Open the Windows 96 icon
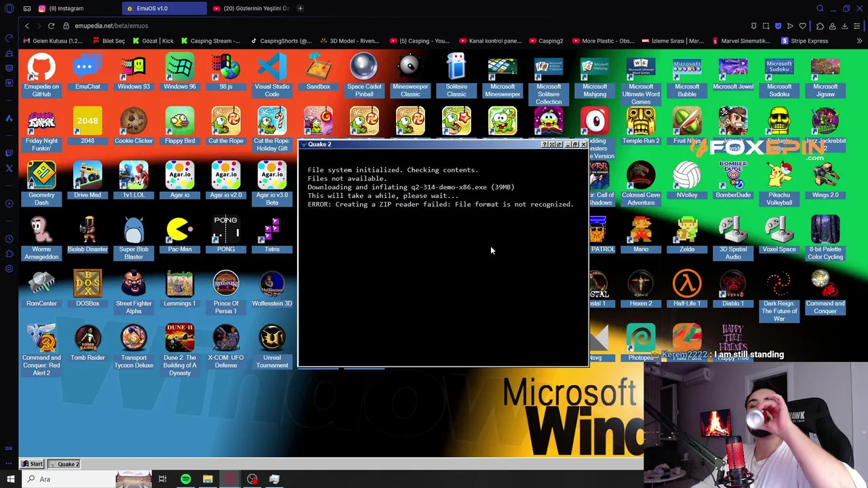Image resolution: width=868 pixels, height=488 pixels. tap(180, 72)
